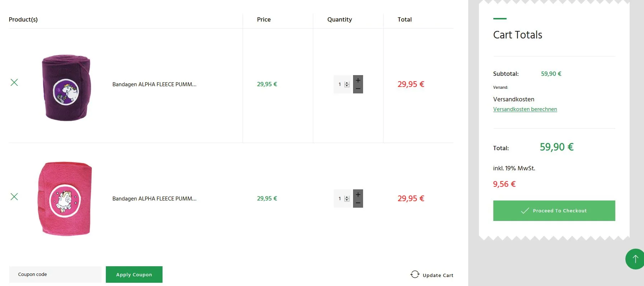Increase quantity of pink bandage with plus

(x=358, y=194)
